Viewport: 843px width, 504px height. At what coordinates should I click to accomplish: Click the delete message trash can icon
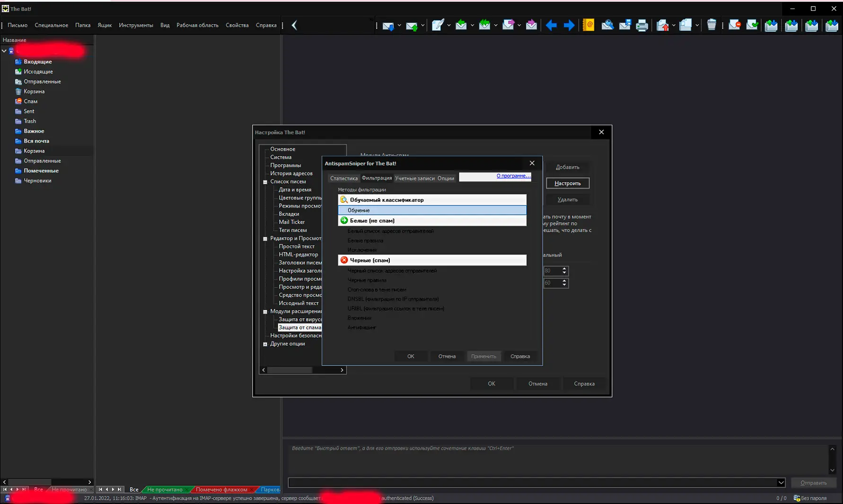click(x=711, y=25)
